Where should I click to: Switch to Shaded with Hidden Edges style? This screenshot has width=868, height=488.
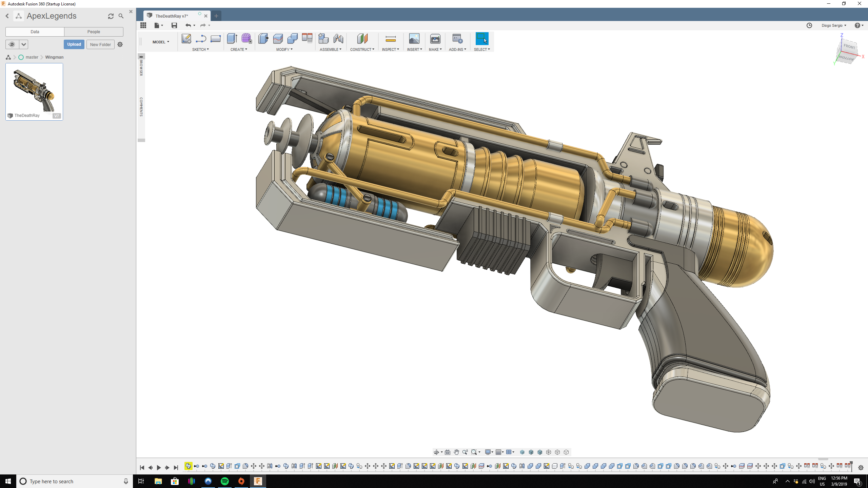[x=531, y=452]
